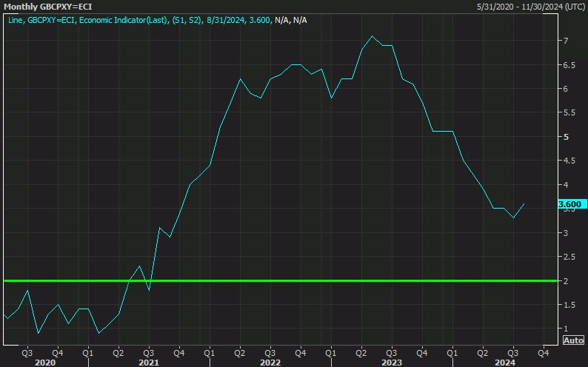The width and height of the screenshot is (588, 367).
Task: Click the 4.5 value on the y-axis
Action: pyautogui.click(x=569, y=161)
